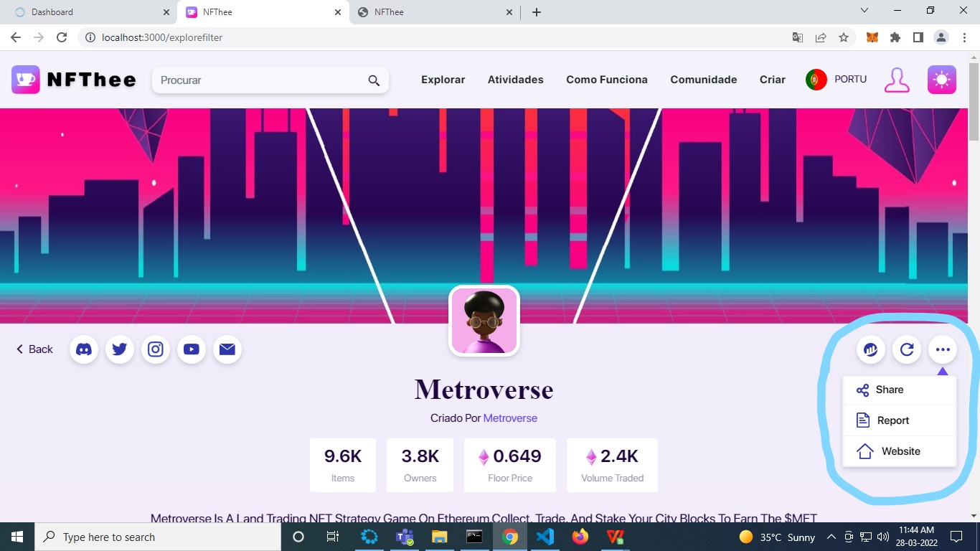980x551 pixels.
Task: Go back using the Back link
Action: [x=34, y=349]
